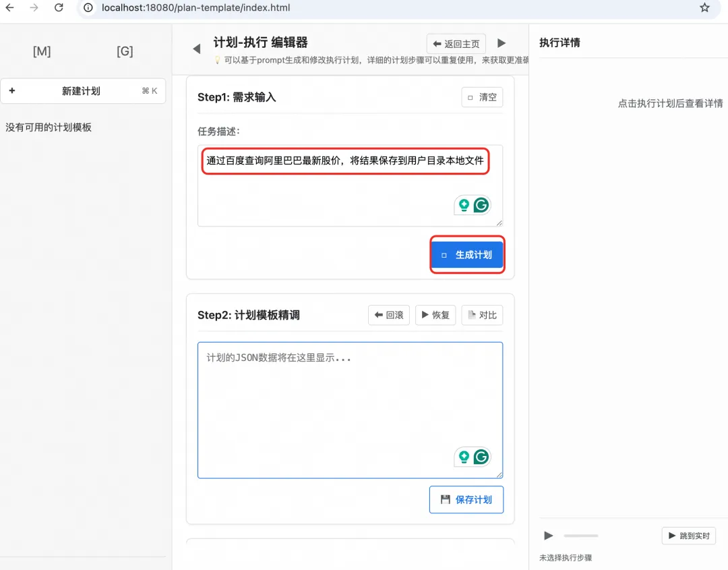Viewport: 728px width, 570px height.
Task: Click the [G] icon in the left sidebar
Action: [125, 51]
